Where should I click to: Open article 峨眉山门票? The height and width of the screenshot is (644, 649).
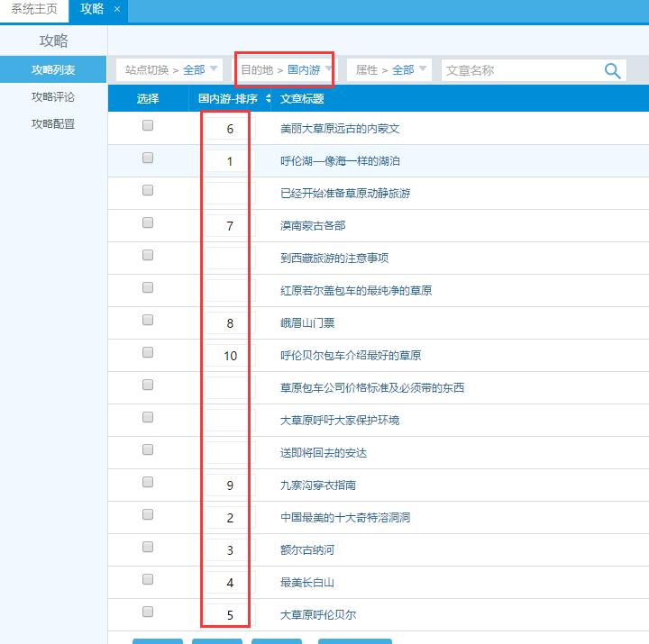point(307,323)
